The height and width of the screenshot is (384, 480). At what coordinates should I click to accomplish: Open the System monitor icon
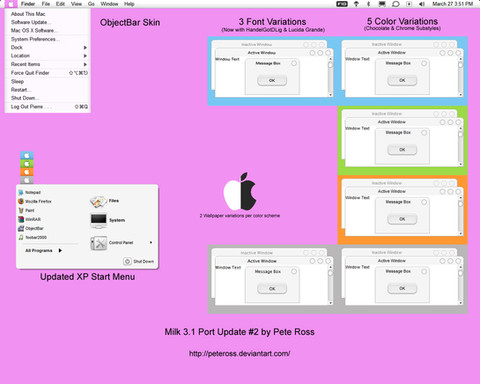pyautogui.click(x=99, y=221)
